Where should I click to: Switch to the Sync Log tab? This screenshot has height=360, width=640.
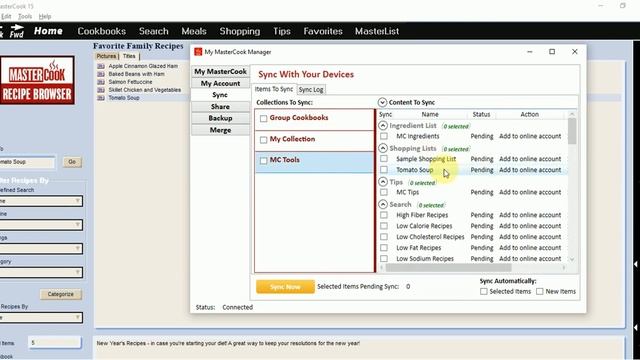click(311, 89)
